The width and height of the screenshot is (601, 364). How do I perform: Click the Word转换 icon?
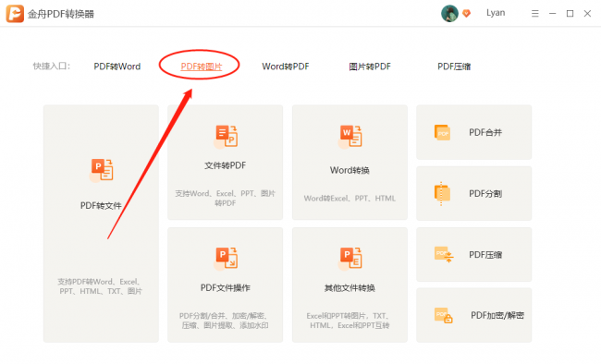350,137
